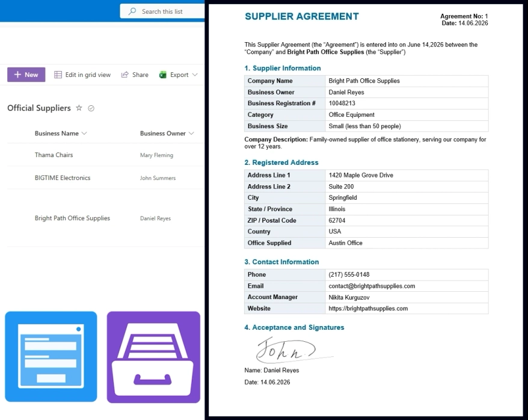Image resolution: width=528 pixels, height=420 pixels.
Task: Click Mary Fleming owner cell
Action: (x=156, y=155)
